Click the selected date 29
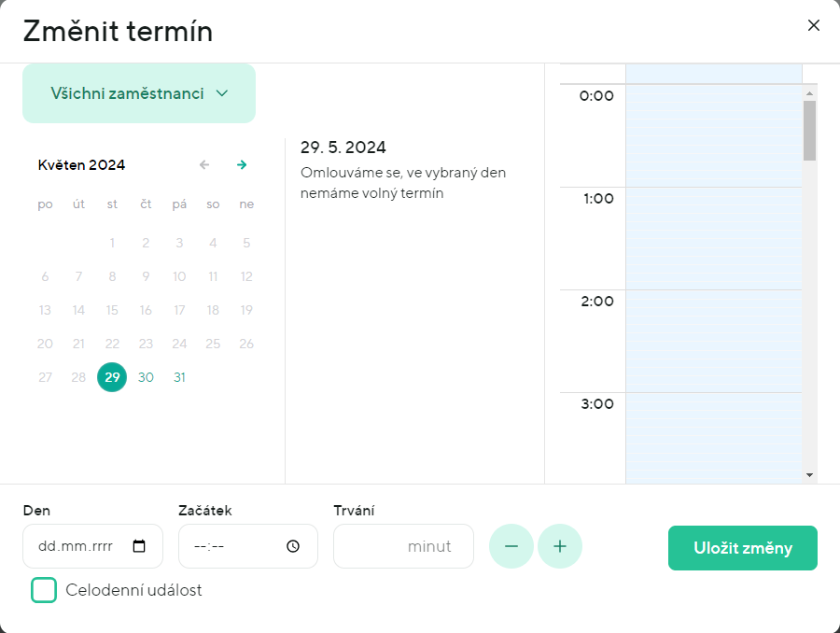 click(112, 377)
